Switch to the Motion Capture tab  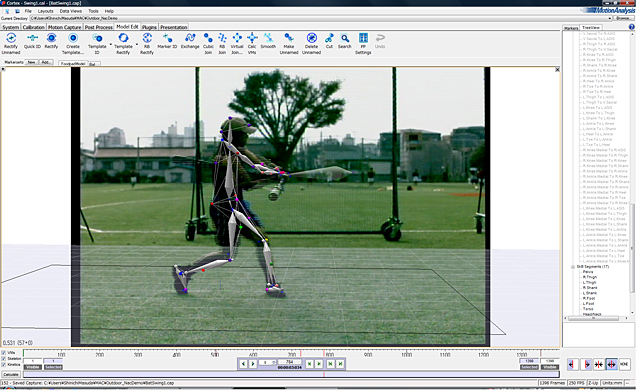(65, 27)
